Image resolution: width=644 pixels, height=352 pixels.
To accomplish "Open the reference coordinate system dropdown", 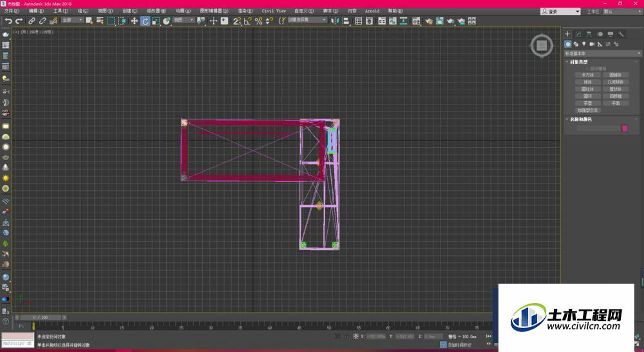I will 183,20.
